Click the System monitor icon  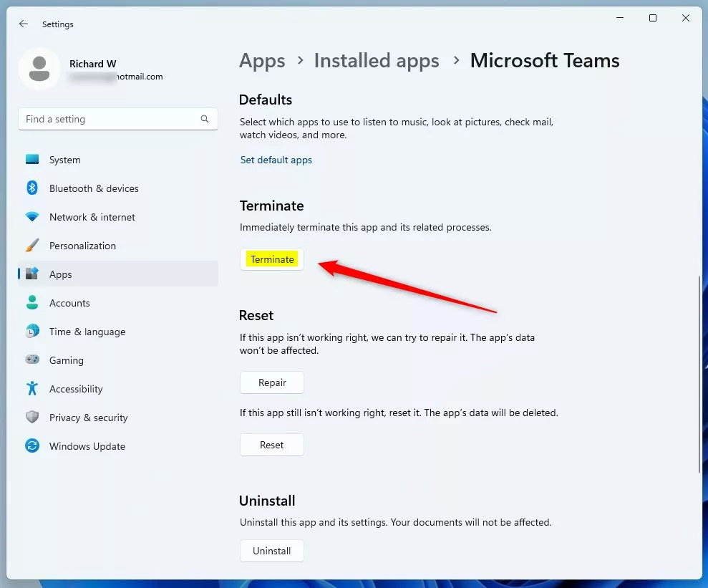point(32,160)
